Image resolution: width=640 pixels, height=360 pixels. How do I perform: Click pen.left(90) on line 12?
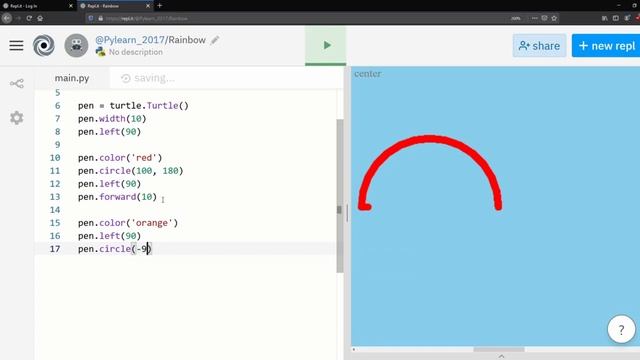point(109,184)
